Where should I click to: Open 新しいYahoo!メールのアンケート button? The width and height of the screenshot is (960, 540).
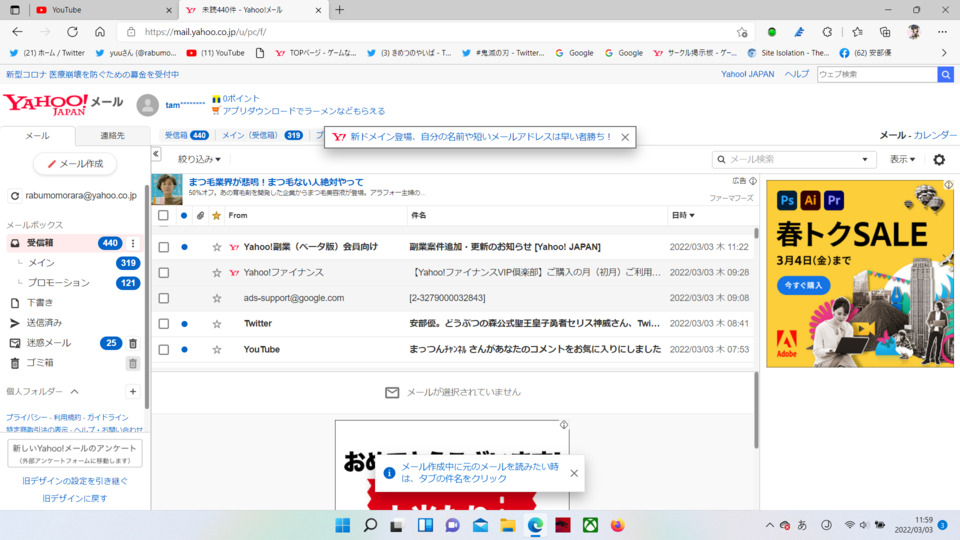pyautogui.click(x=75, y=453)
